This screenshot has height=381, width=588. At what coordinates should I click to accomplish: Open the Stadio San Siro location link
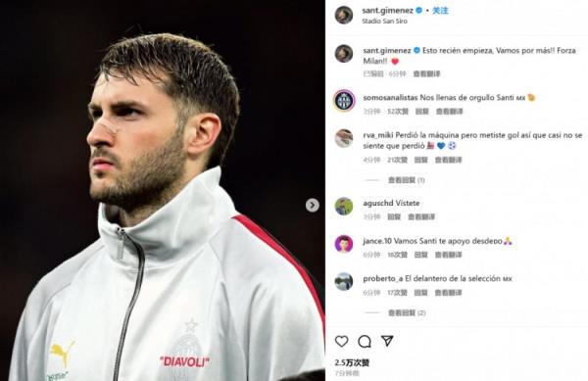384,21
